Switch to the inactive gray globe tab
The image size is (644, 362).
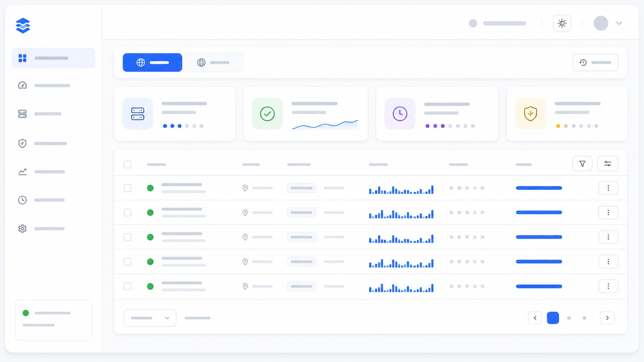213,62
